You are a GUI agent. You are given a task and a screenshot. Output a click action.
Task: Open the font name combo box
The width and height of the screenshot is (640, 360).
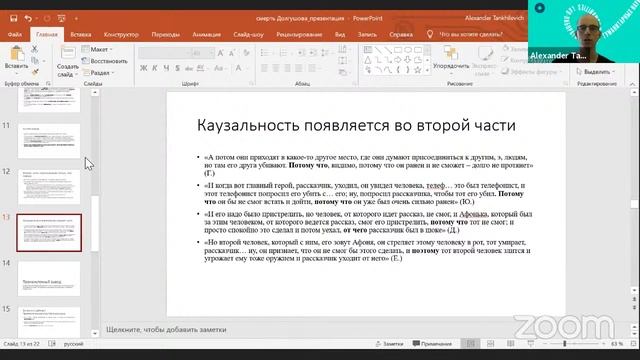click(164, 53)
